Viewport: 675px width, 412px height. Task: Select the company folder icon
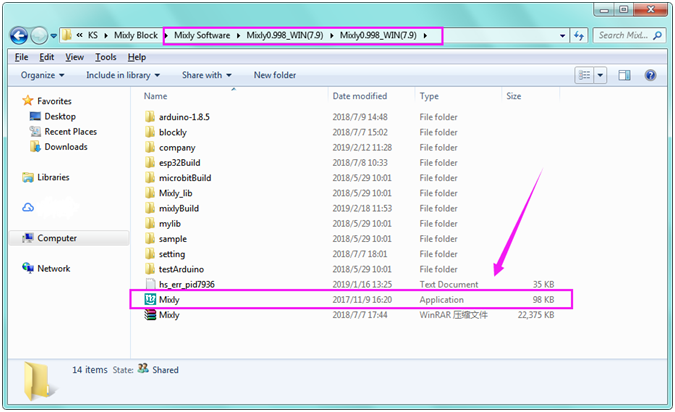[150, 147]
